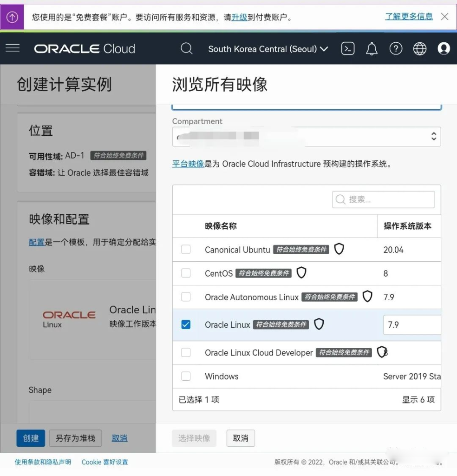Click 取消 button in image browser panel

pos(241,438)
